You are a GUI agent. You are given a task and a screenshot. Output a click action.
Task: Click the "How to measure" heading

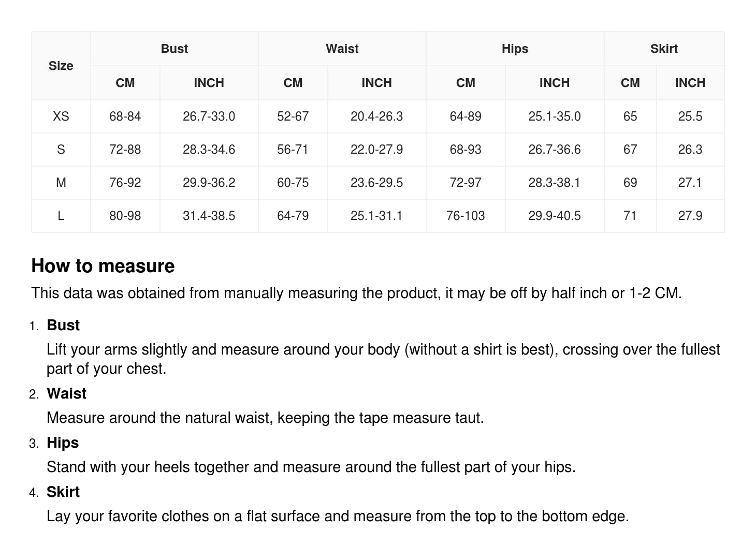point(103,266)
